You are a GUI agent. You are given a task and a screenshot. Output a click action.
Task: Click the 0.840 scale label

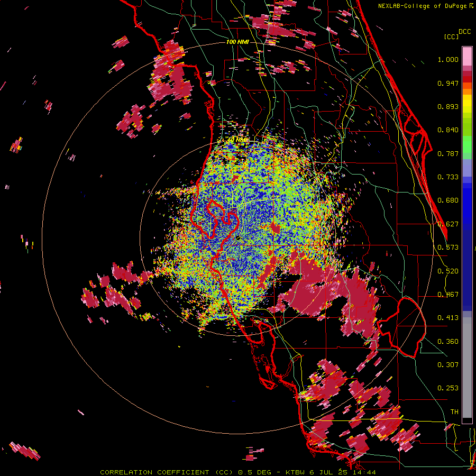pos(448,130)
